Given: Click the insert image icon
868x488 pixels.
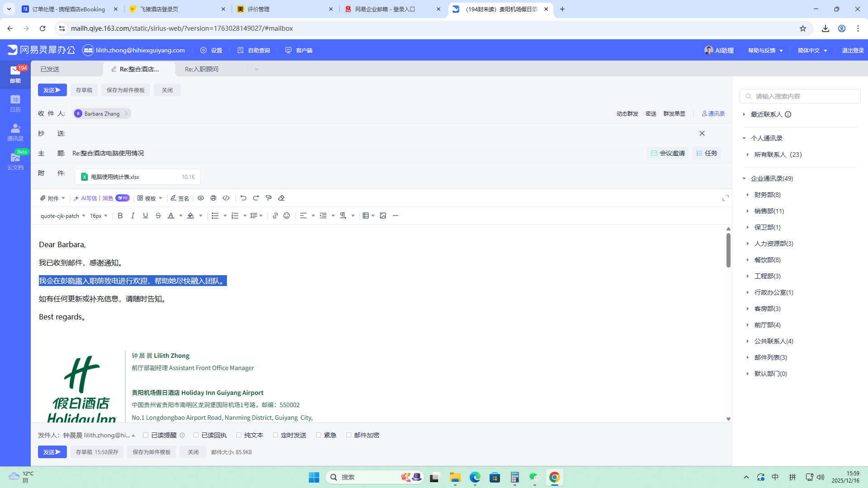Looking at the screenshot, I should click(x=383, y=216).
